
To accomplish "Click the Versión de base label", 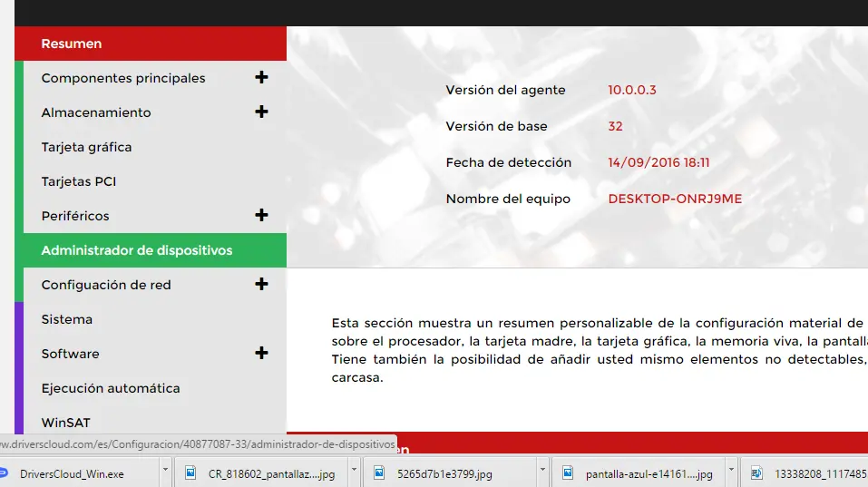I will pos(496,126).
